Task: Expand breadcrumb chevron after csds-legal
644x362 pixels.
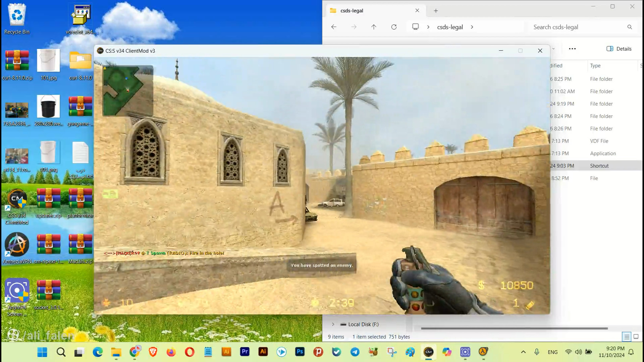Action: point(472,27)
